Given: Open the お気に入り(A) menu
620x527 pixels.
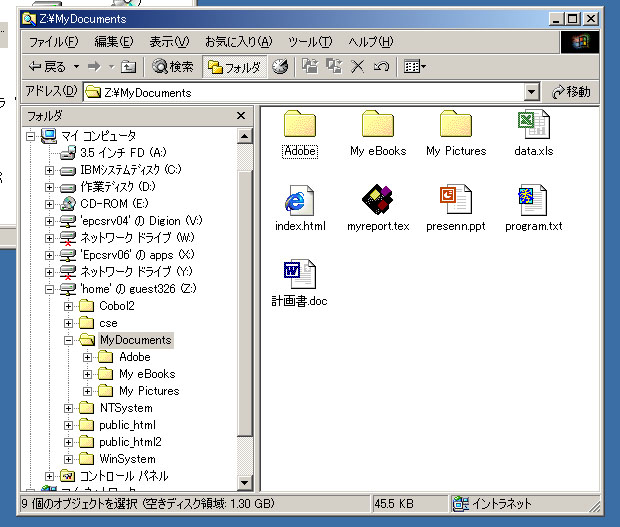Looking at the screenshot, I should [238, 42].
